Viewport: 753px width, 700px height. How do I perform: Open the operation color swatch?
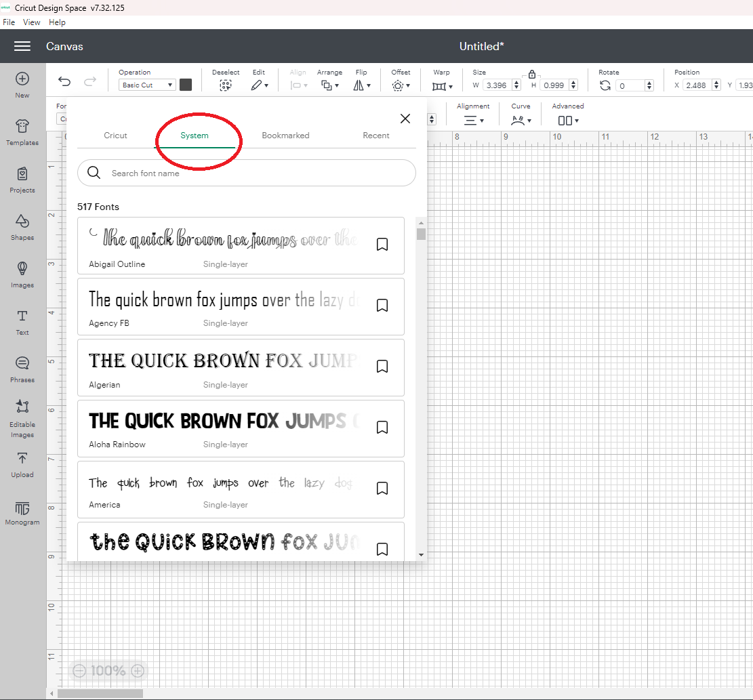pyautogui.click(x=186, y=85)
